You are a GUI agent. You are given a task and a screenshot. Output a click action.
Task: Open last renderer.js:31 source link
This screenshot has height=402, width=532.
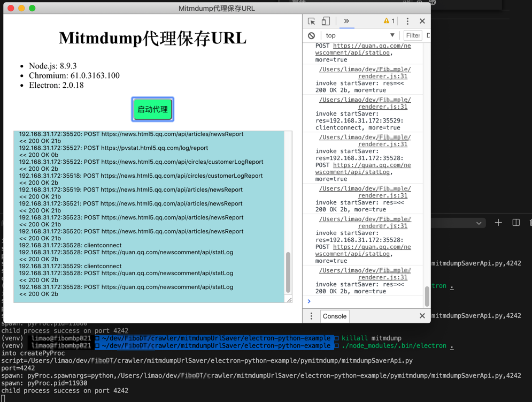[x=383, y=277]
